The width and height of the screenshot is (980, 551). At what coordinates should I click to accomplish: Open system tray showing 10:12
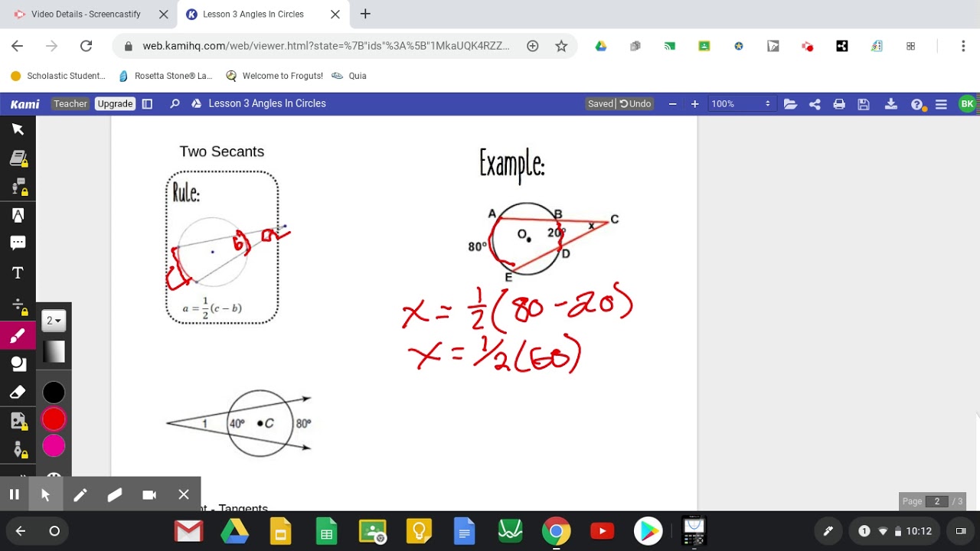[x=895, y=531]
